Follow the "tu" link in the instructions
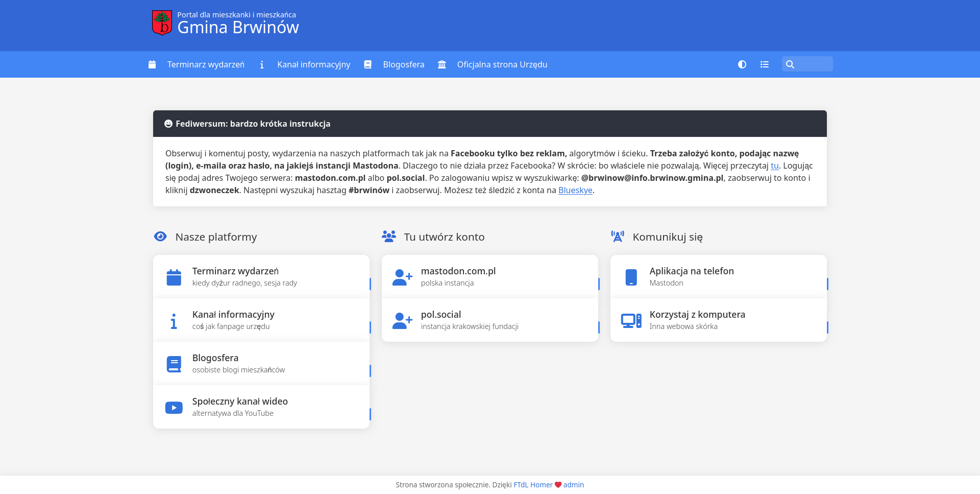This screenshot has height=494, width=980. coord(774,166)
